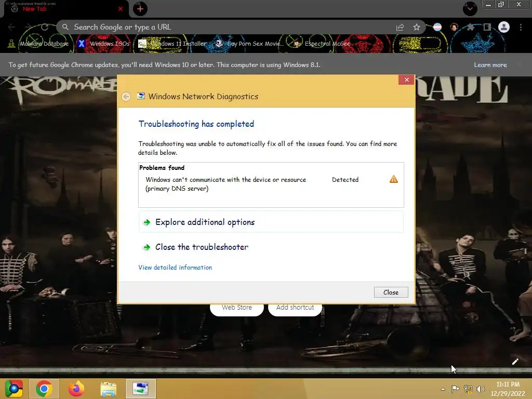
Task: Open Chrome three-dot menu
Action: tap(521, 27)
